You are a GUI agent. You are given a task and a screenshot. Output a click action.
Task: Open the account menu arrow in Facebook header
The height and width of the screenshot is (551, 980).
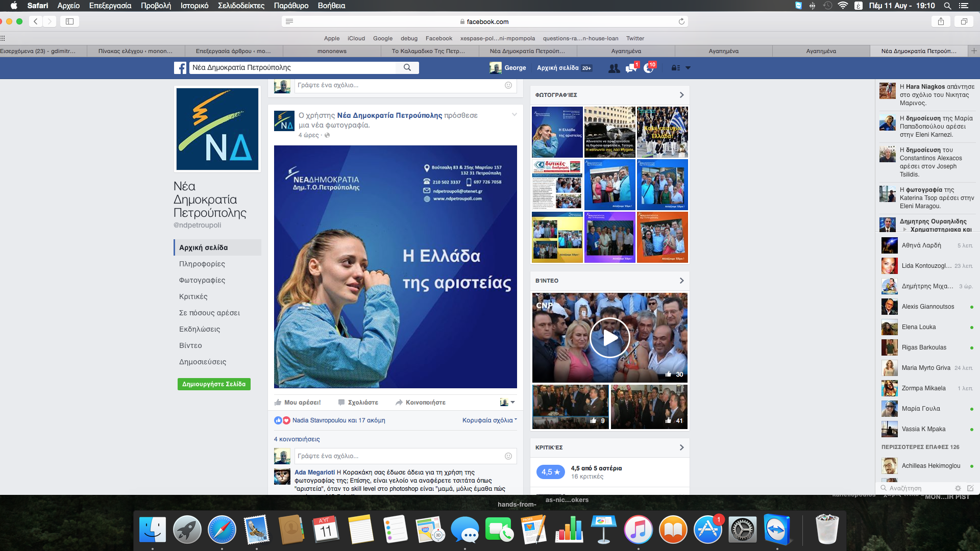coord(688,68)
